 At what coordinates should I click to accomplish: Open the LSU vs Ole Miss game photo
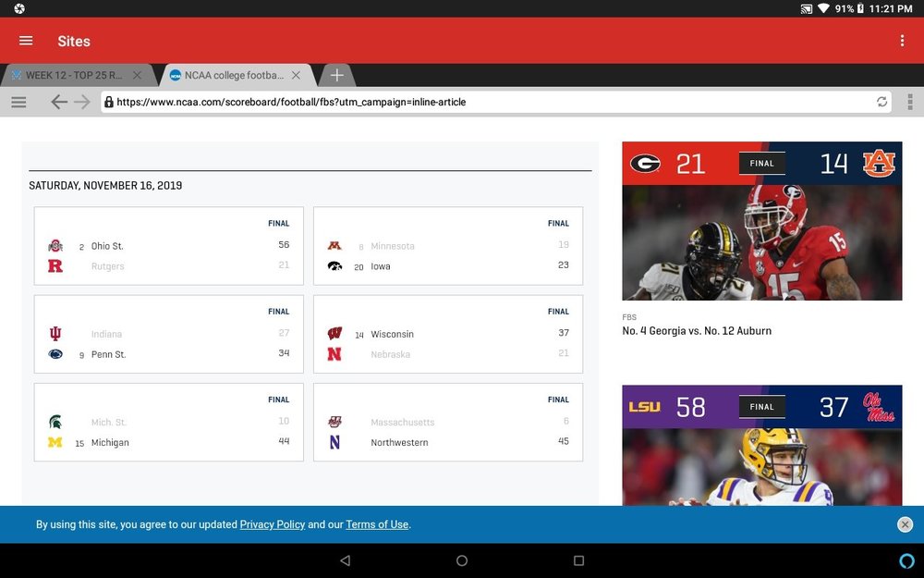(762, 466)
